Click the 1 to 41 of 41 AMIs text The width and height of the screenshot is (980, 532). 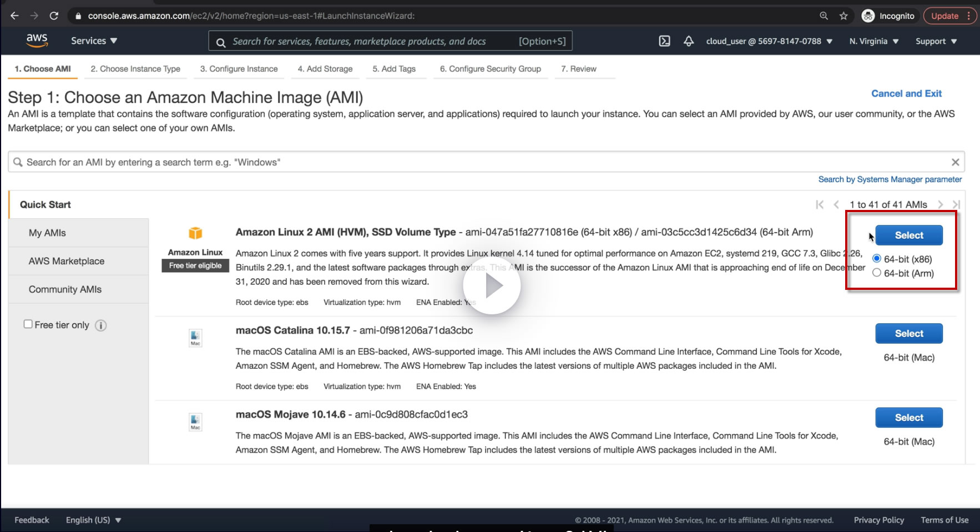(888, 204)
